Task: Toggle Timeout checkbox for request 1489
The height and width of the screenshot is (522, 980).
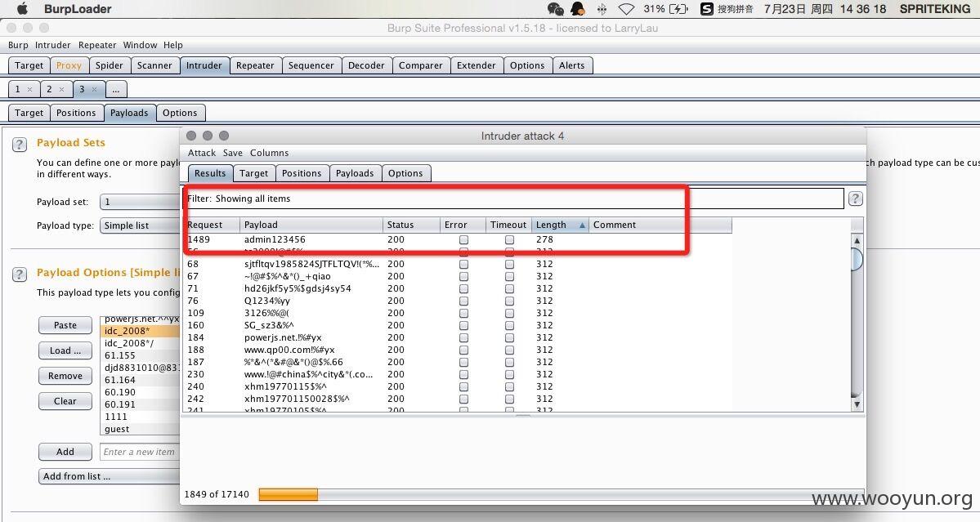Action: (x=509, y=240)
